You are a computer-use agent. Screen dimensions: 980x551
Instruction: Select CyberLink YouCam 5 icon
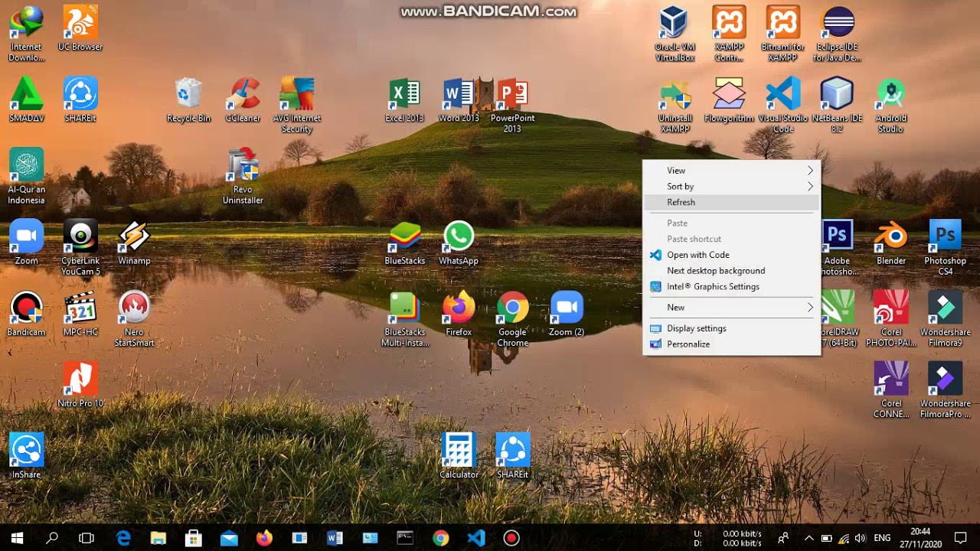(80, 247)
